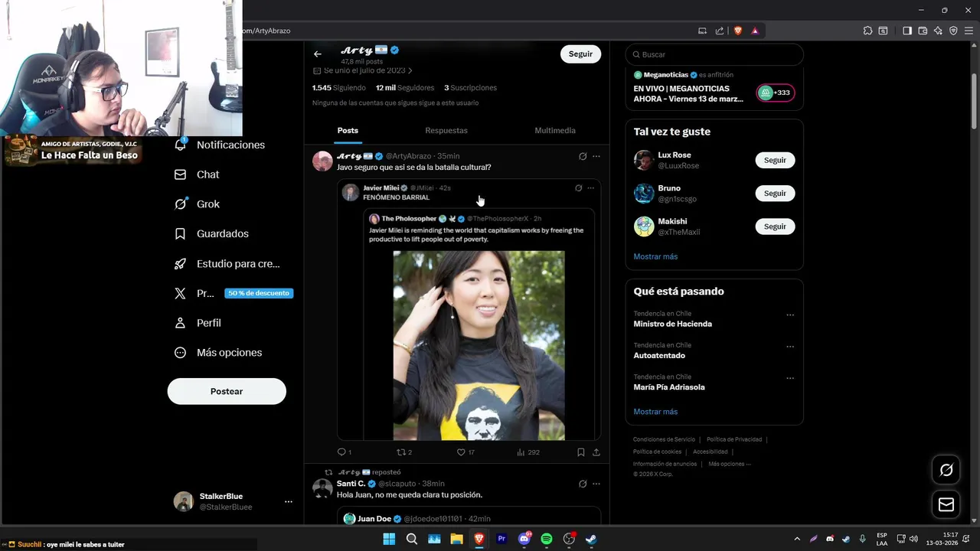Reply to the batalla cultural post
This screenshot has width=980, height=551.
[345, 452]
